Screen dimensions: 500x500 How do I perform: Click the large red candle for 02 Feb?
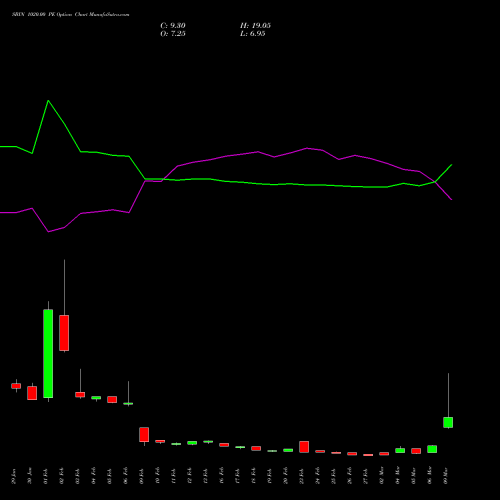[x=64, y=333]
